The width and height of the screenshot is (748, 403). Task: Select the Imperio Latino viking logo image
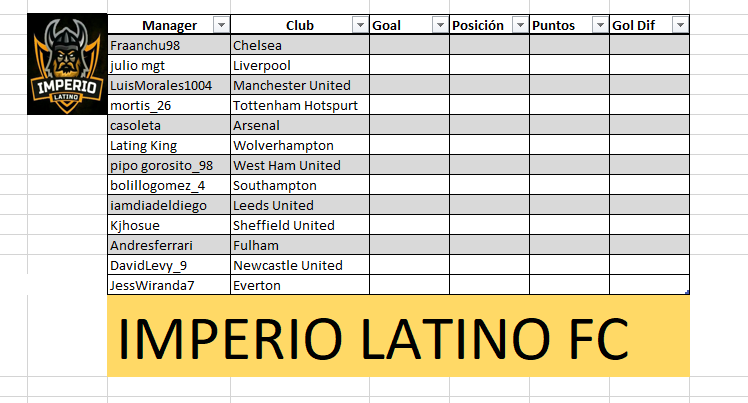(x=67, y=64)
